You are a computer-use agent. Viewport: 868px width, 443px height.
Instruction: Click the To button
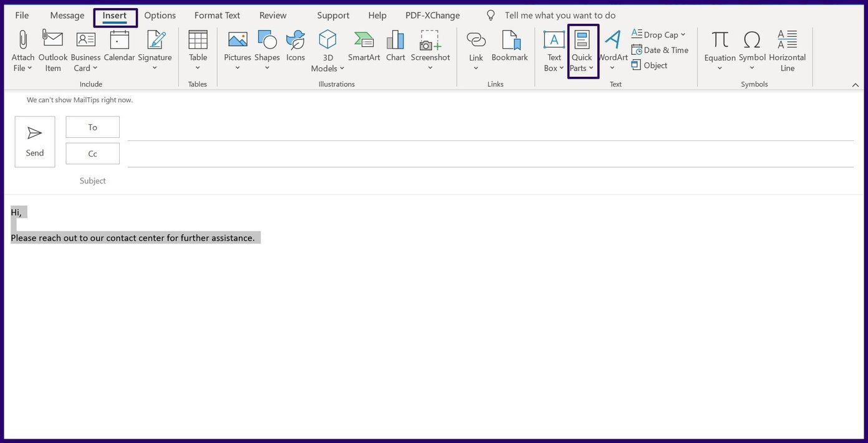[x=92, y=127]
